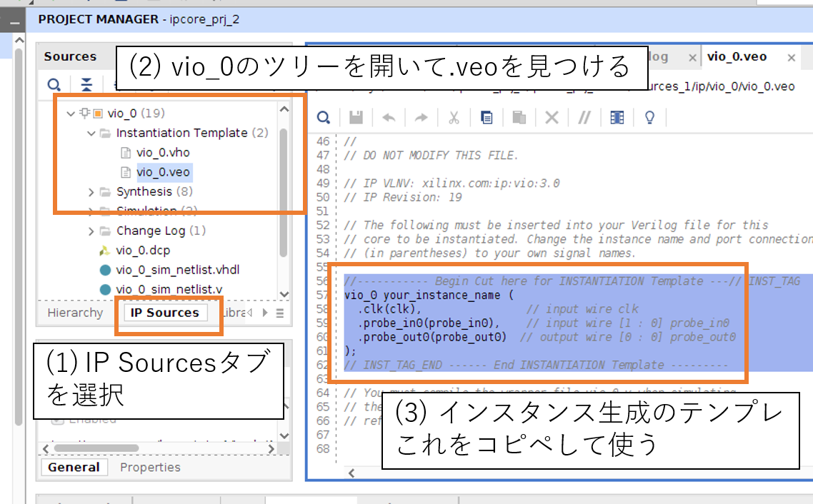Switch to the Hierarchy tab

coord(75,313)
